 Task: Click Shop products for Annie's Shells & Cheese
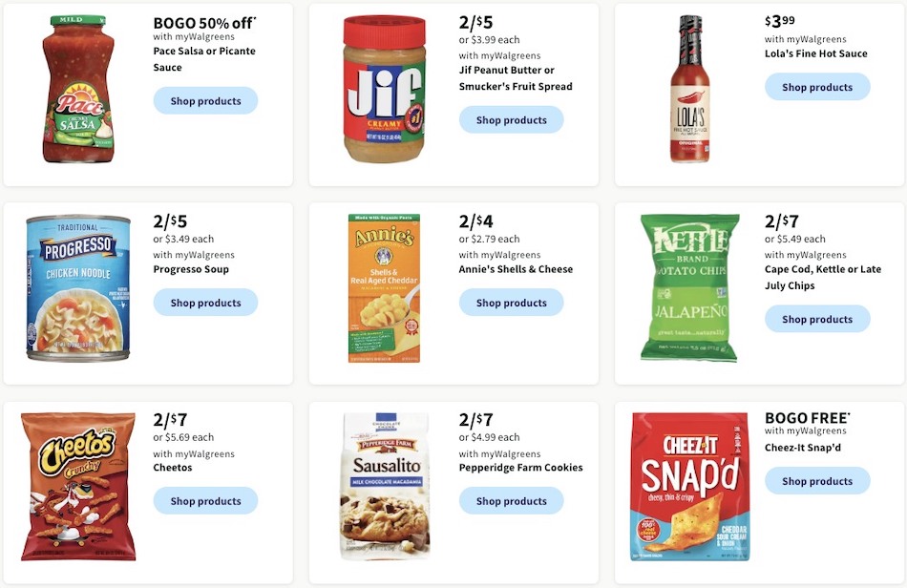tap(511, 302)
